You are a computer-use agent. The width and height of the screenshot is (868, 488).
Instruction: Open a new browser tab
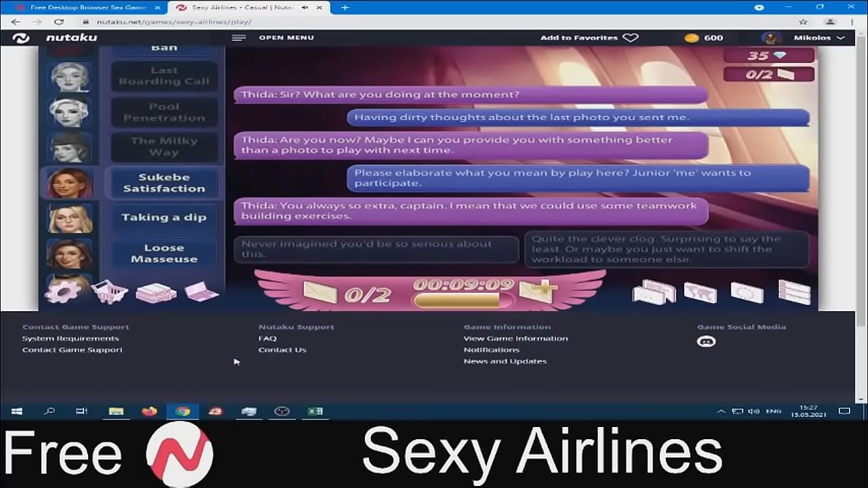344,7
